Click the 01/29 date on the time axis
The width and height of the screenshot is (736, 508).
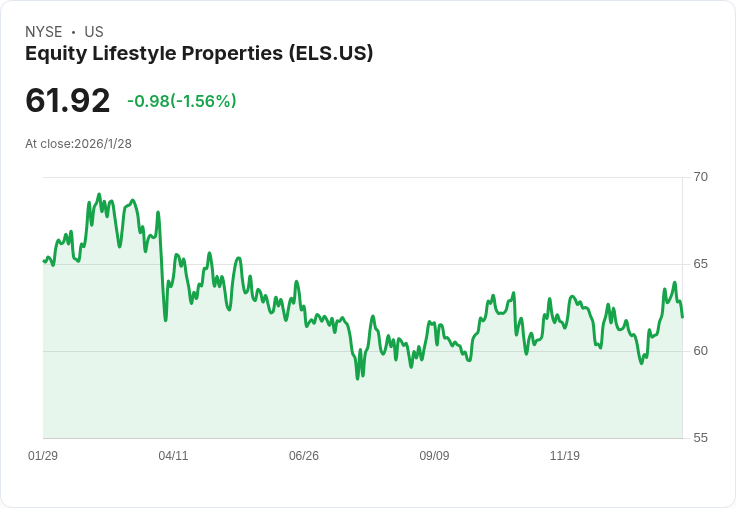pos(43,456)
